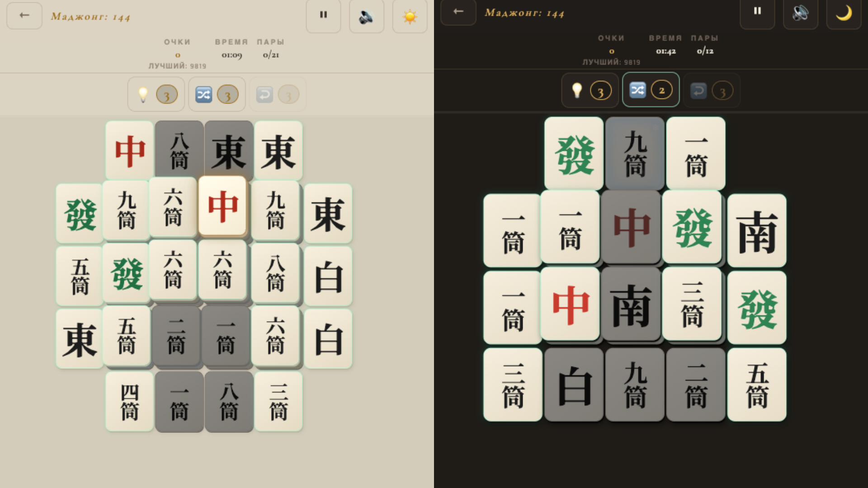This screenshot has height=488, width=868.
Task: Click the undo button in dark panel
Action: tap(711, 91)
